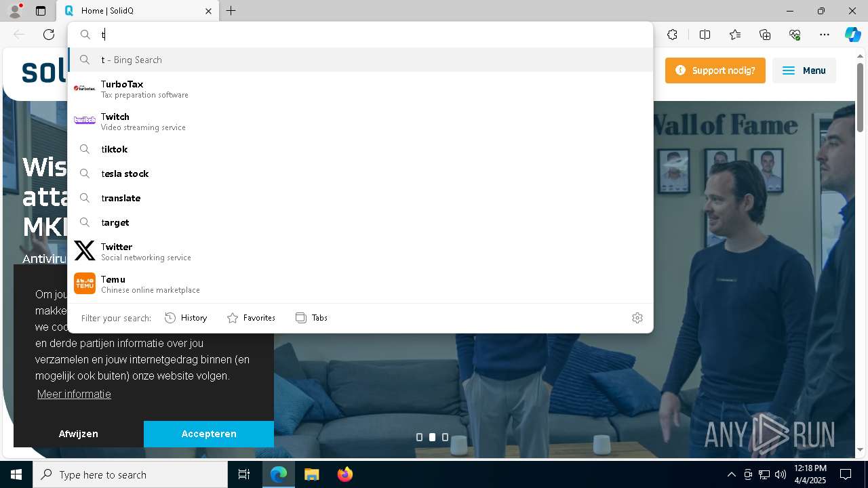
Task: Filter search by History
Action: [x=186, y=318]
